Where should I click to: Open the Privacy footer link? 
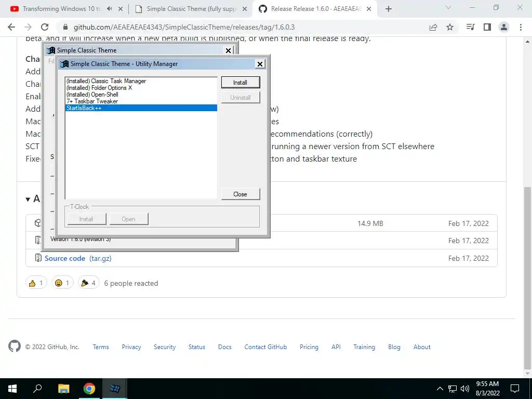click(131, 347)
